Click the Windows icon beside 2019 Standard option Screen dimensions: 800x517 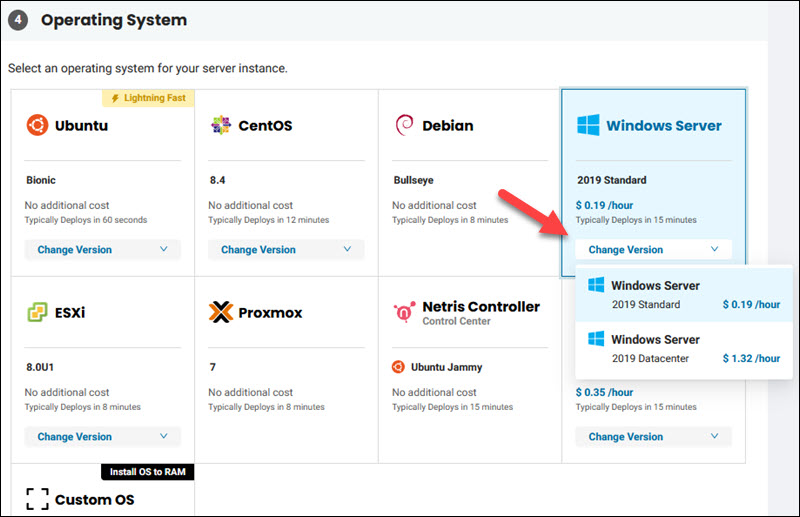click(596, 285)
